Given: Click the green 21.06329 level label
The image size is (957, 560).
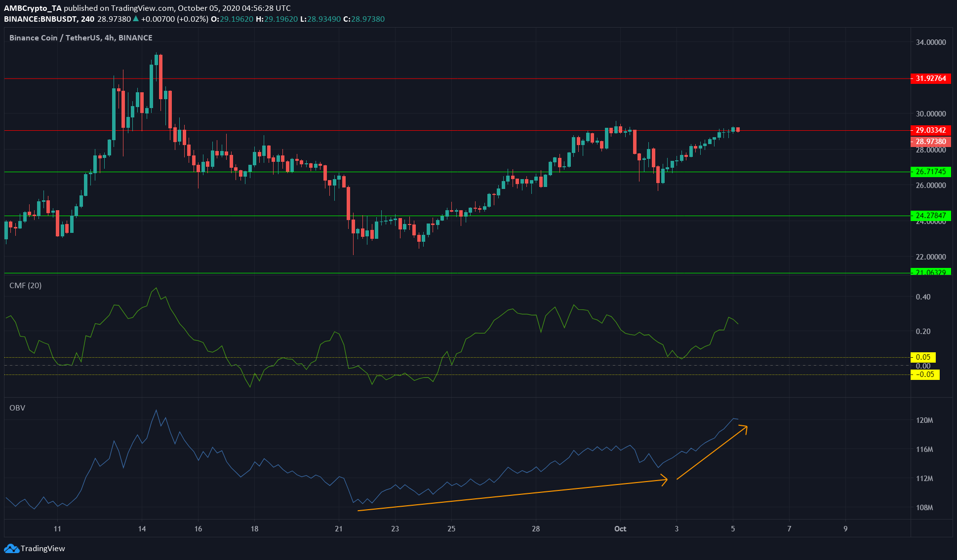Looking at the screenshot, I should click(x=931, y=272).
